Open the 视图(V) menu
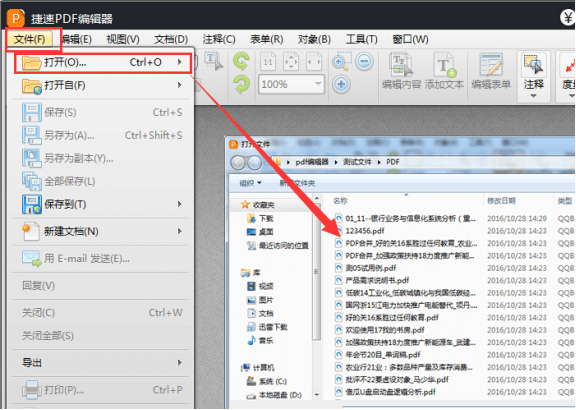This screenshot has width=576, height=410. pos(123,39)
